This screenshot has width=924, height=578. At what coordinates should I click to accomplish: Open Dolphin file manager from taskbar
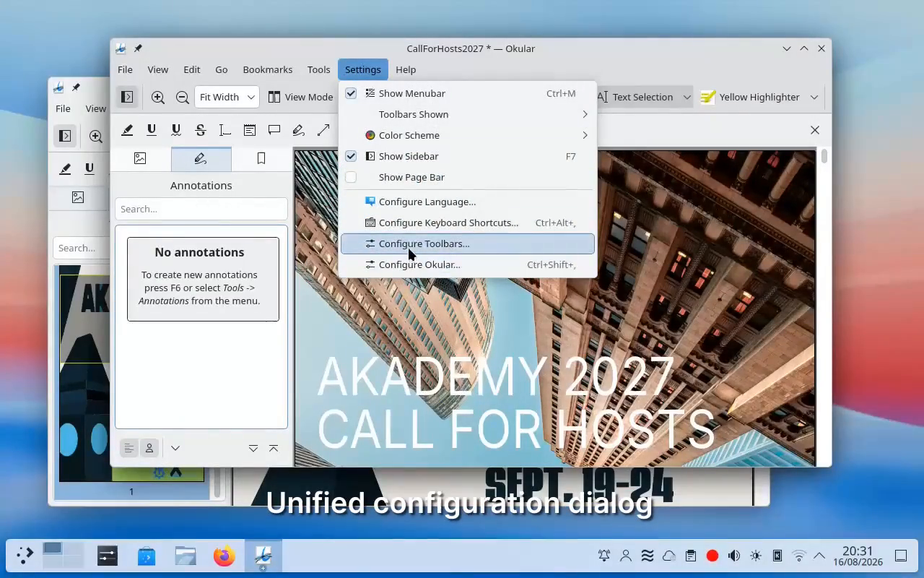point(186,556)
